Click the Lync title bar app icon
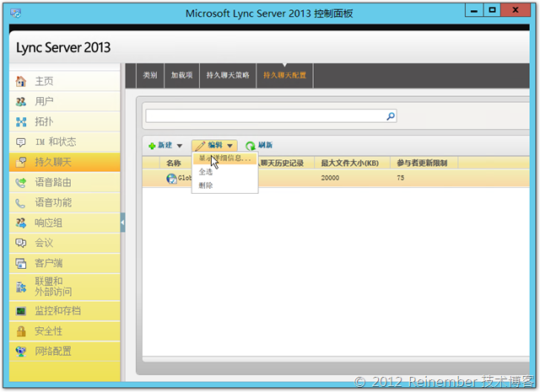Viewport: 540px width, 392px height. tap(15, 13)
